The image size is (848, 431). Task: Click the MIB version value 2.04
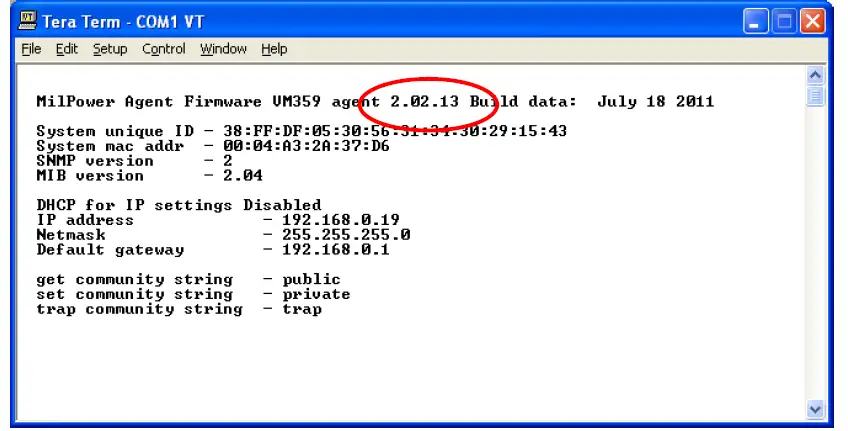tap(243, 176)
